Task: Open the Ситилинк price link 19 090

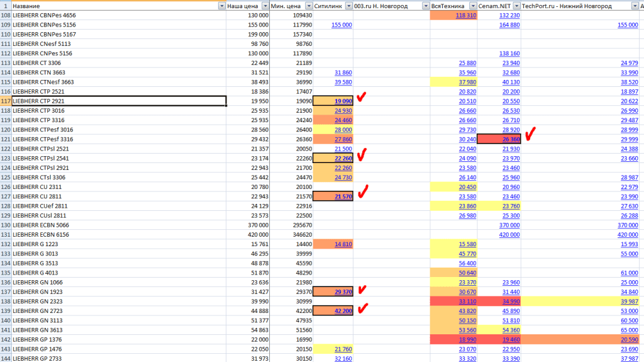Action: (343, 101)
